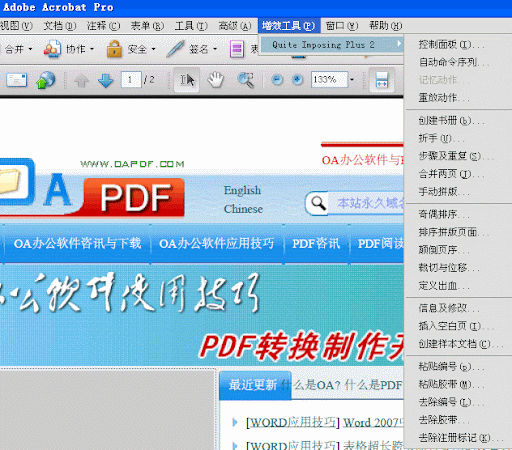Image resolution: width=512 pixels, height=450 pixels.
Task: Select the Hand tool
Action: [216, 80]
